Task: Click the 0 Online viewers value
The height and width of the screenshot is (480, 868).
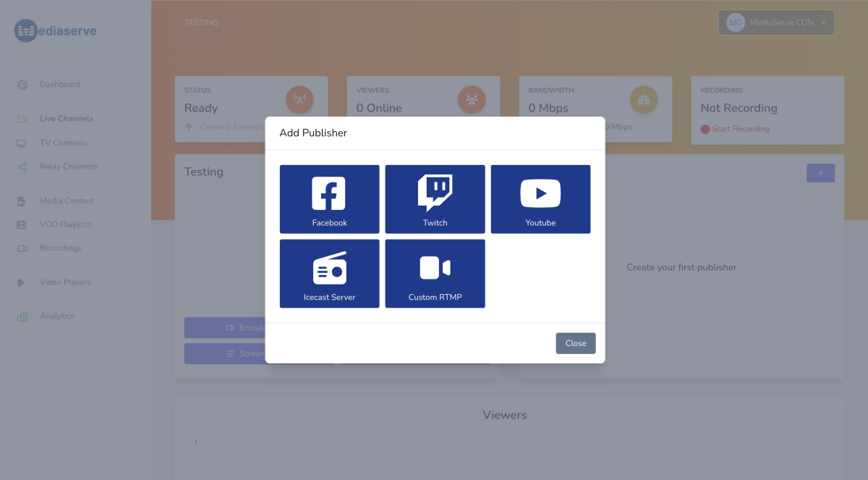Action: tap(379, 108)
